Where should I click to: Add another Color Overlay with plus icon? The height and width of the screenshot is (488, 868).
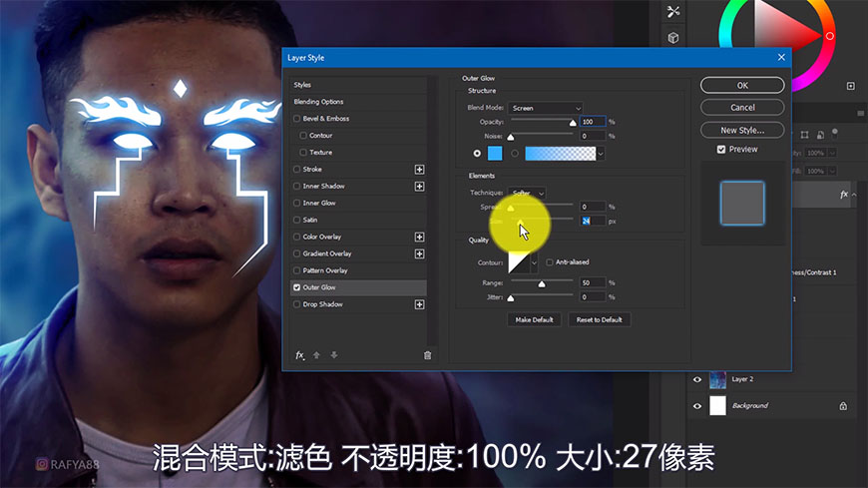point(420,237)
